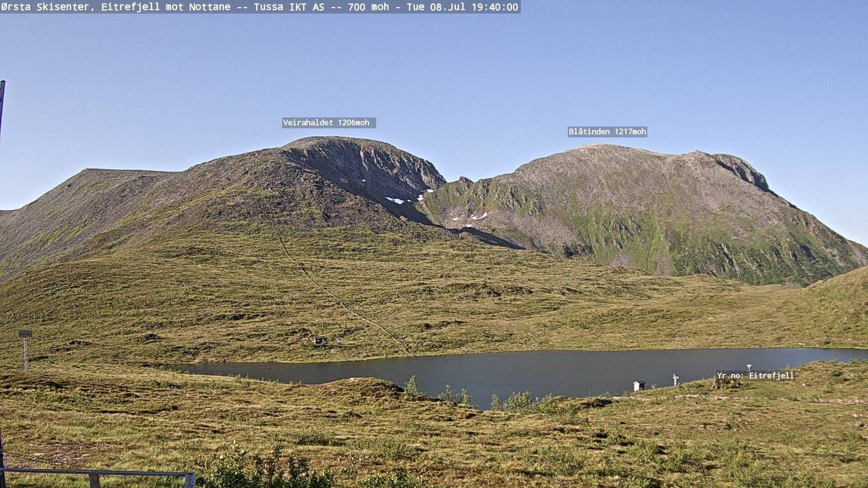Click the small dark cabin above the lake
Viewport: 868px width, 488px height.
321,341
